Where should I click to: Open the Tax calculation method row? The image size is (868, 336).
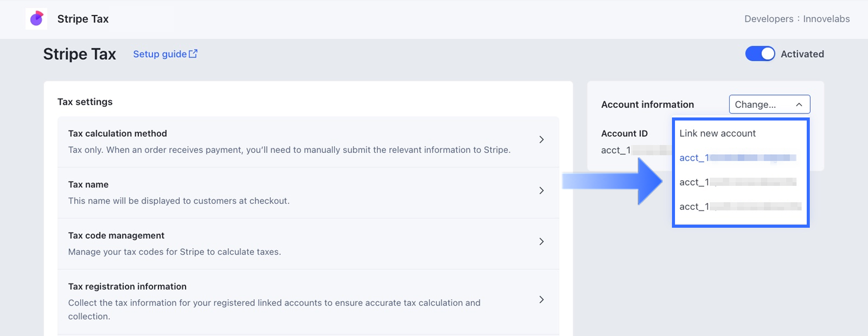coord(289,141)
